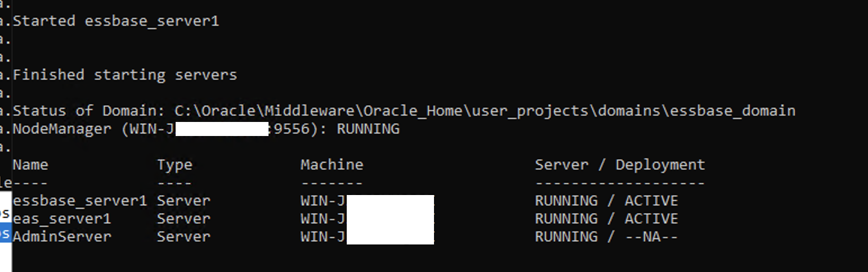This screenshot has width=868, height=272.
Task: Click AdminServer in the Name column
Action: pyautogui.click(x=62, y=237)
